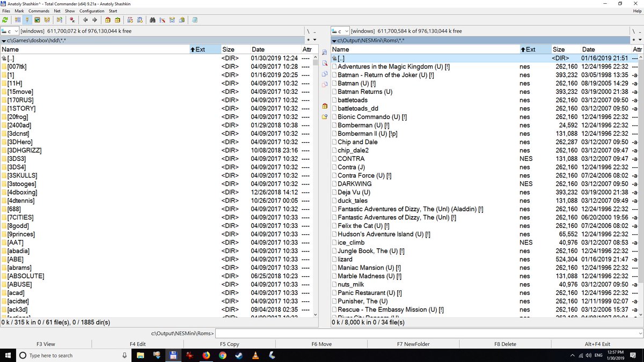Click the left panel scrollbar down arrow
The width and height of the screenshot is (644, 362).
tap(316, 315)
